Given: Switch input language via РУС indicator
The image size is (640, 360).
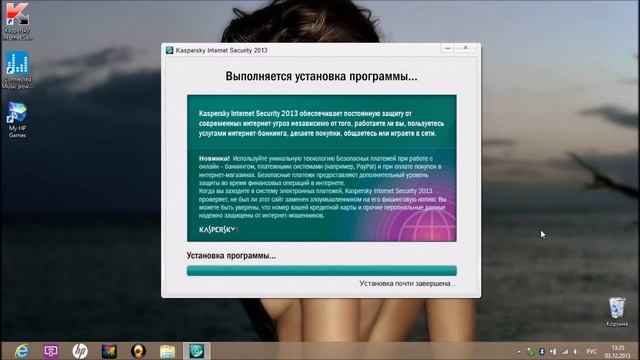Looking at the screenshot, I should point(591,351).
